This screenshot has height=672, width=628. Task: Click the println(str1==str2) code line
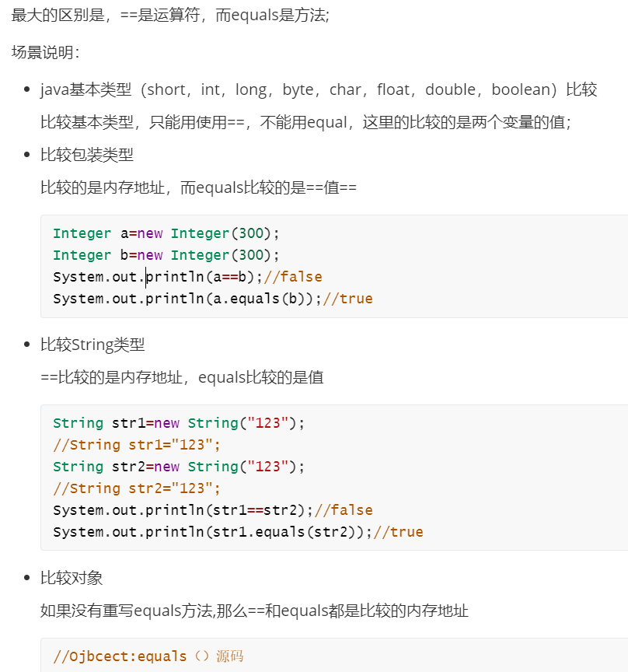coord(213,510)
